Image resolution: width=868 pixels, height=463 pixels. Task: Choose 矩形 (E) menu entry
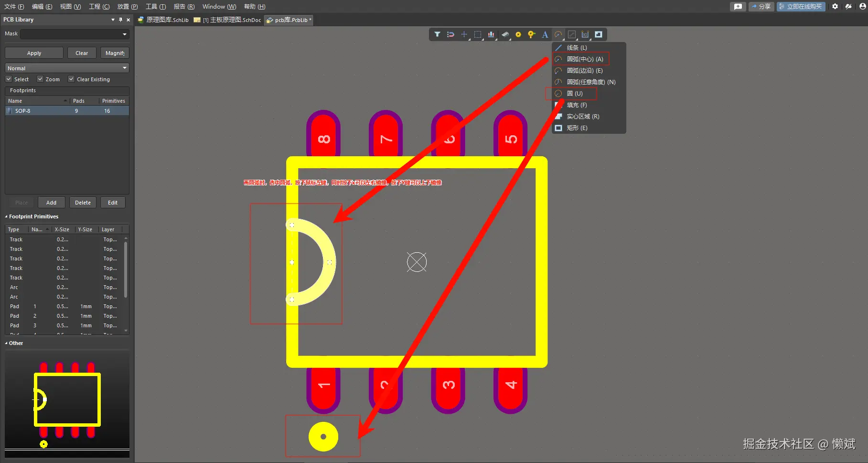point(589,128)
